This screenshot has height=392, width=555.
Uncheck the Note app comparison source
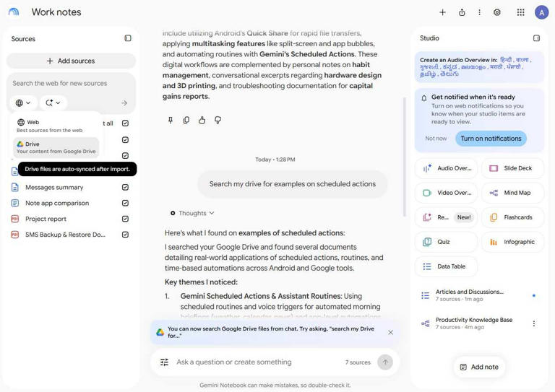[125, 203]
